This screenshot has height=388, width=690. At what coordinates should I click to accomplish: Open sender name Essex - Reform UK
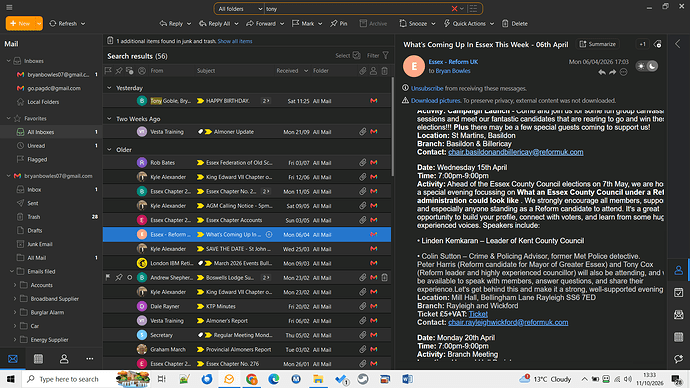coord(453,62)
